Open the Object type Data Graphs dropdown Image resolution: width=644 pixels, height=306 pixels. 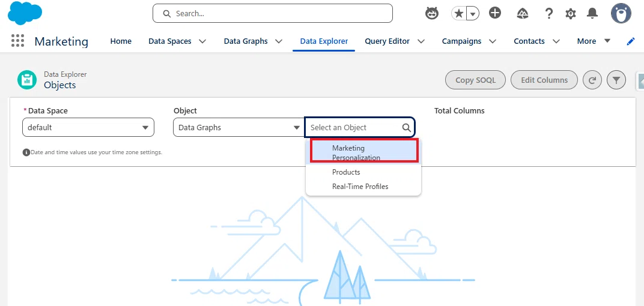click(x=238, y=128)
